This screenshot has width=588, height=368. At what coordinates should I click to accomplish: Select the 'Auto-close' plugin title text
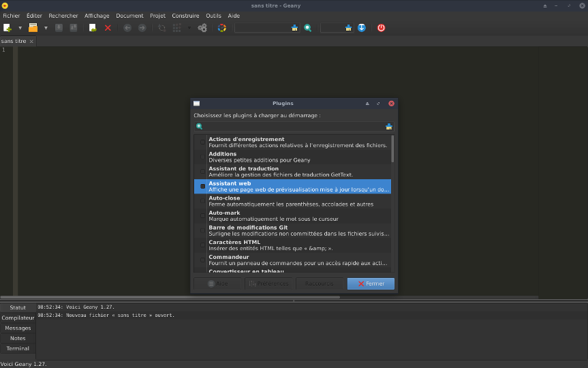tap(224, 198)
